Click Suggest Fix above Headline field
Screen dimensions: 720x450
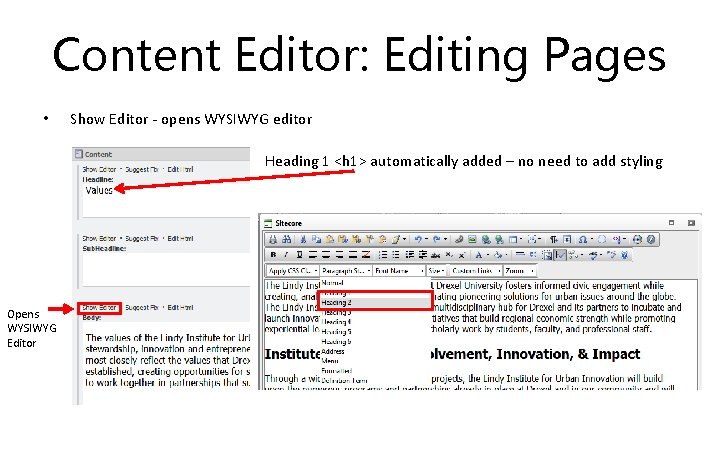141,169
